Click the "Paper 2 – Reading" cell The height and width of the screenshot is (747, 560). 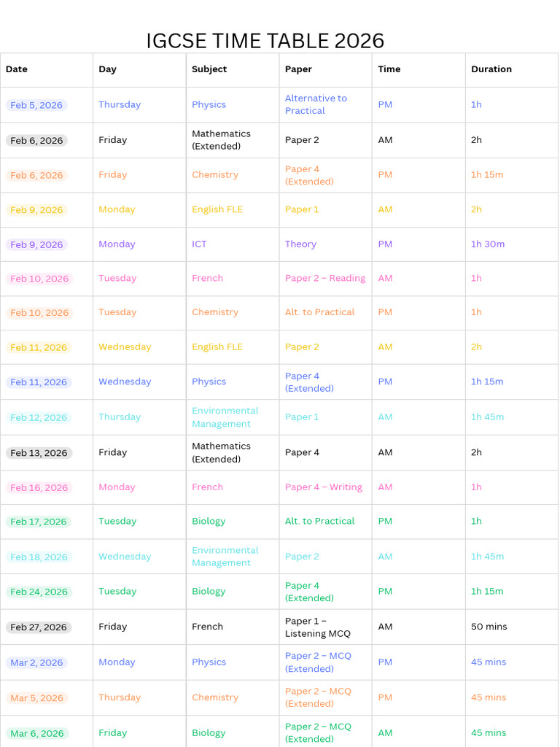click(x=325, y=278)
